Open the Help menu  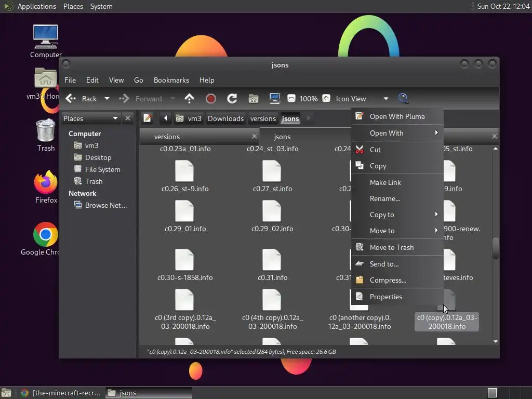pos(207,80)
